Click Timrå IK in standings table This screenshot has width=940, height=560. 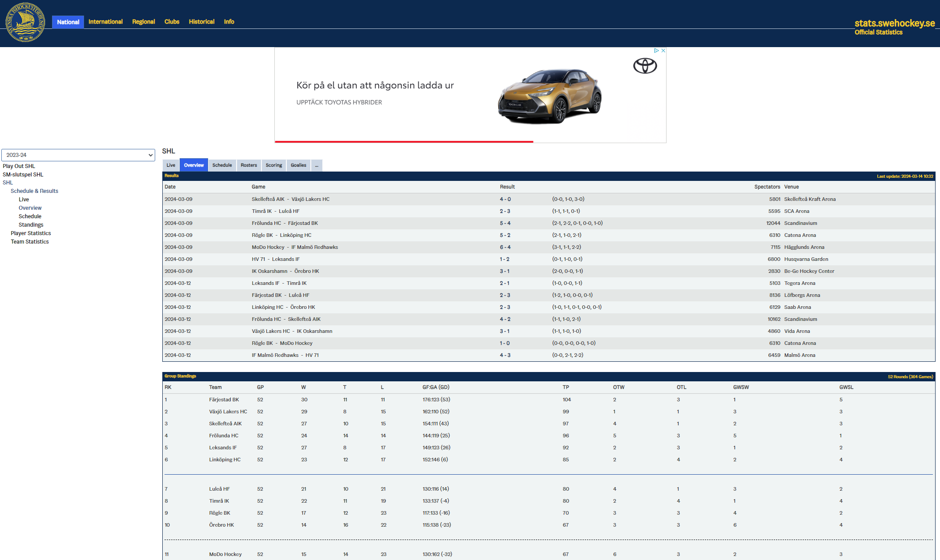point(219,501)
